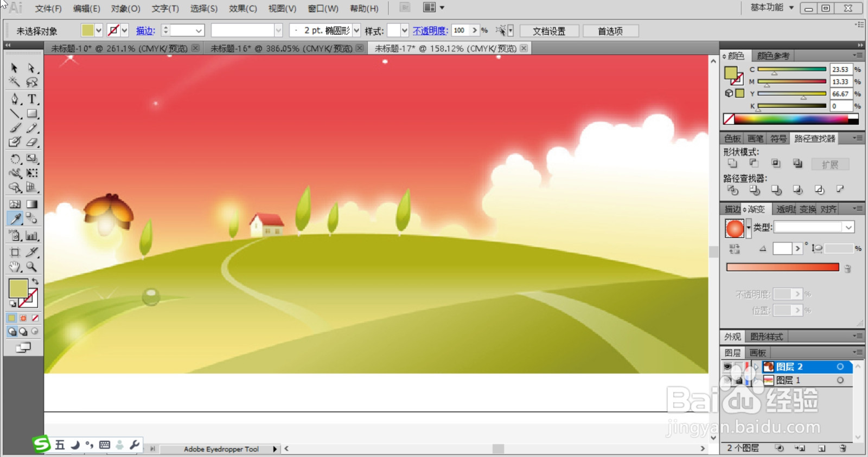Select the Eraser tool
868x457 pixels.
pyautogui.click(x=32, y=142)
